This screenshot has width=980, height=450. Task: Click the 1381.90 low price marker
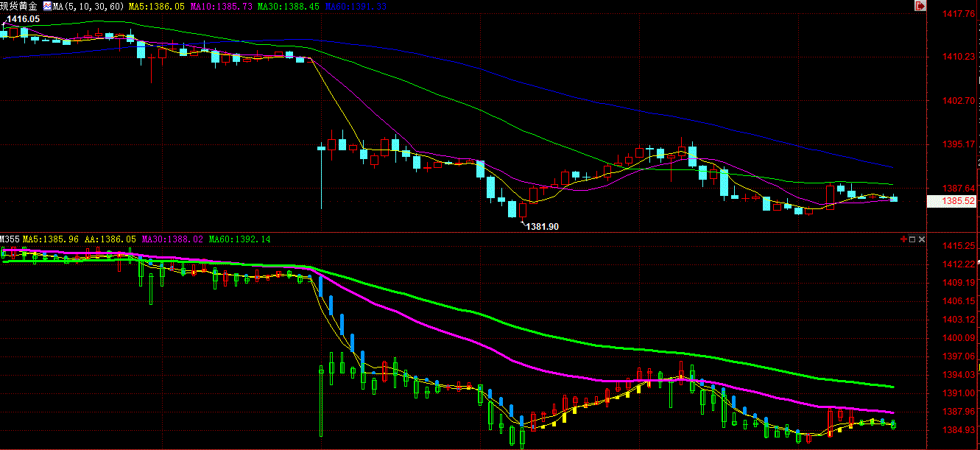[x=543, y=227]
